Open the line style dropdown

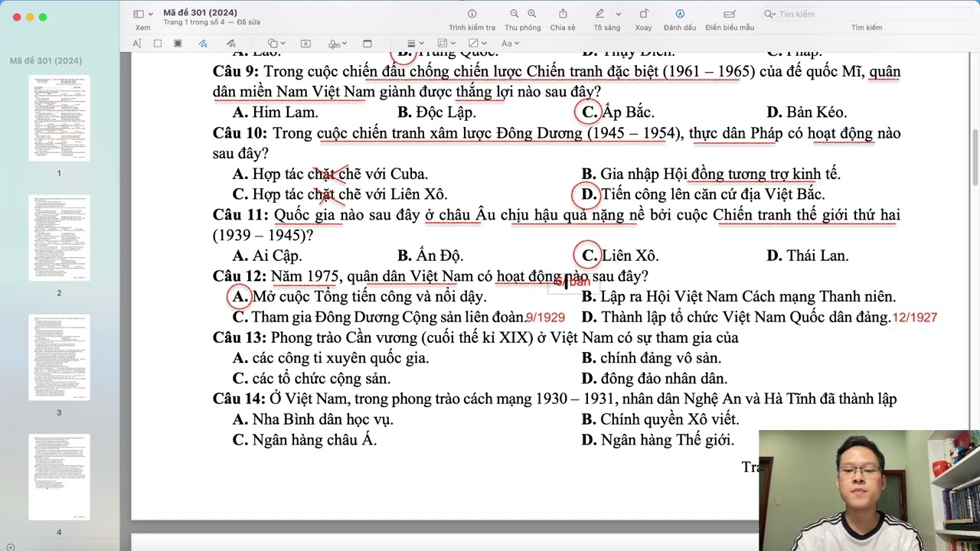click(414, 44)
